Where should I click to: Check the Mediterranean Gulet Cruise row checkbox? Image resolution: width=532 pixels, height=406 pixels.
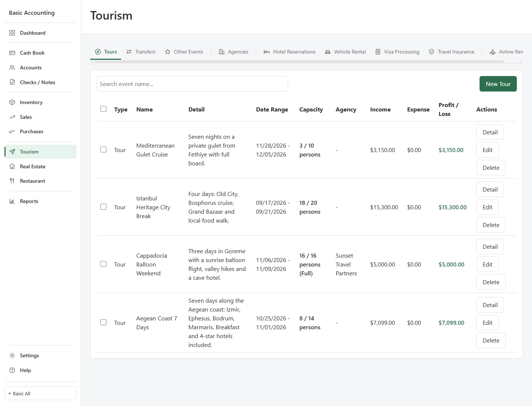(x=103, y=149)
